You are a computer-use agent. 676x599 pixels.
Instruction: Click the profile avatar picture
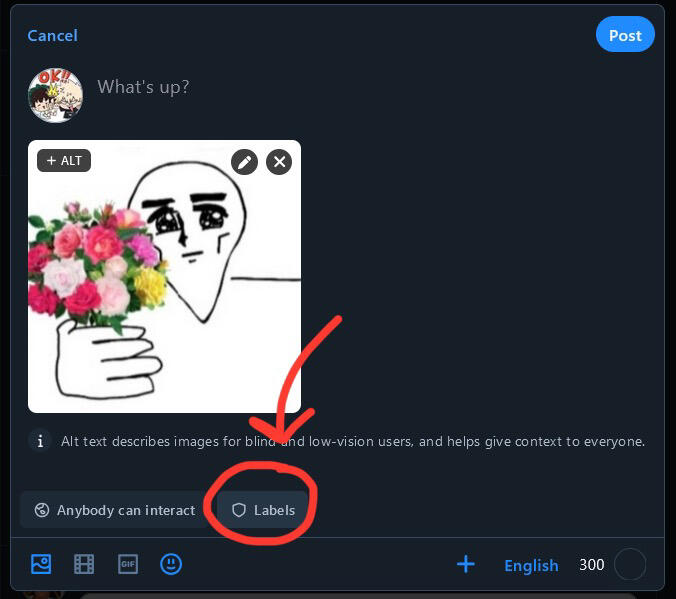coord(55,95)
